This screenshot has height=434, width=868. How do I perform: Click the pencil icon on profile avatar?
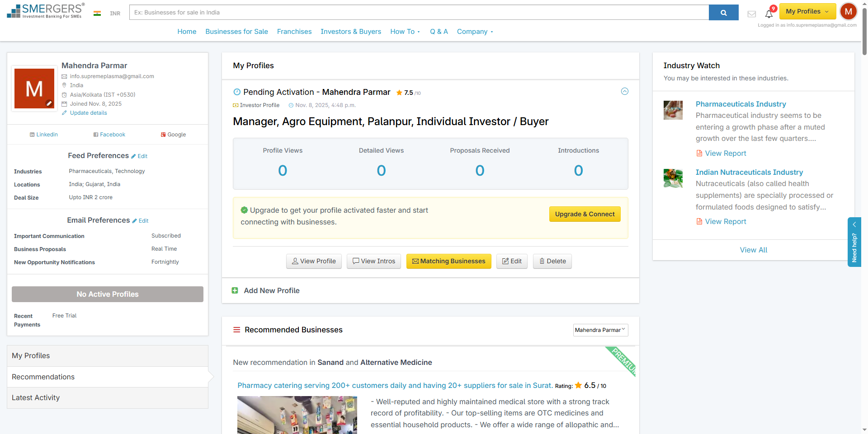pos(49,103)
